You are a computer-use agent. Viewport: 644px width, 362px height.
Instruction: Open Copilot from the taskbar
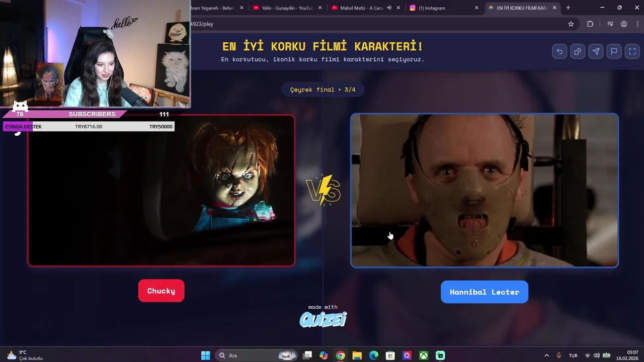point(324,355)
